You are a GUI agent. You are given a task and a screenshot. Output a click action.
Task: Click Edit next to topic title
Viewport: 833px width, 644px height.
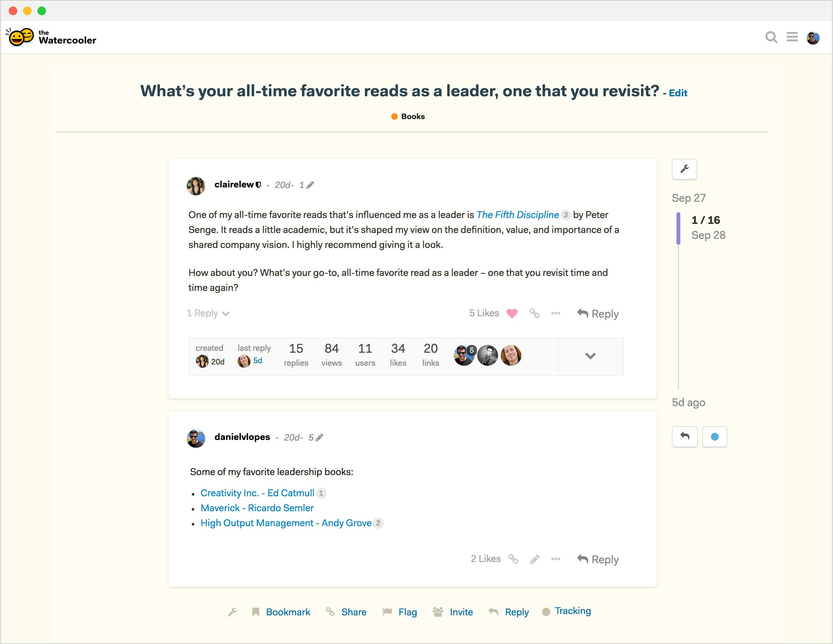(x=678, y=93)
